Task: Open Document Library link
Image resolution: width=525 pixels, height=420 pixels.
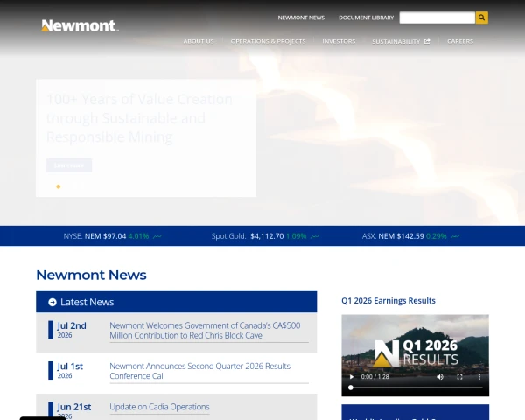Action: [x=366, y=17]
